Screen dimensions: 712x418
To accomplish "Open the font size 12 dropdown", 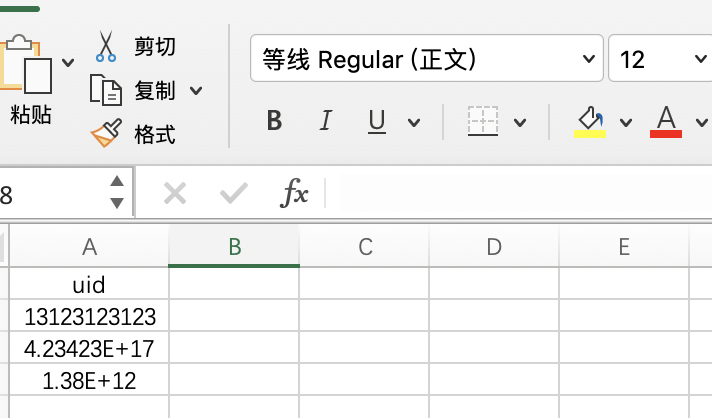I will [x=701, y=59].
